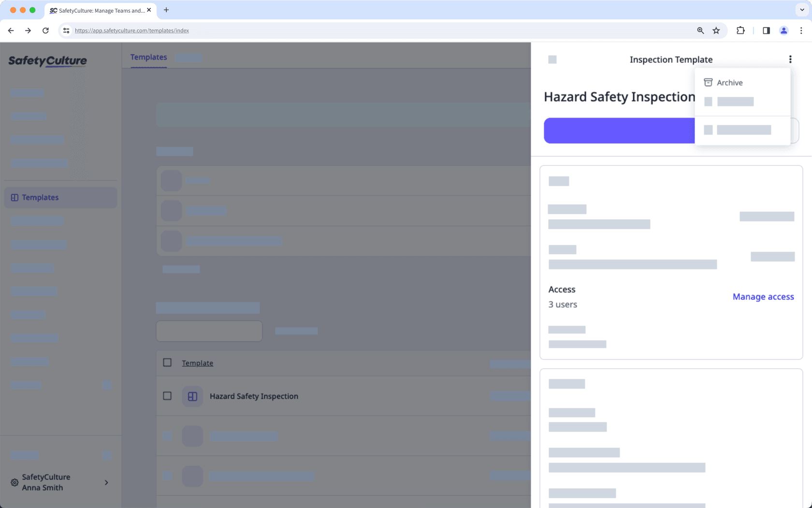The image size is (812, 508).
Task: Open browser extensions via puzzle icon
Action: pos(740,30)
